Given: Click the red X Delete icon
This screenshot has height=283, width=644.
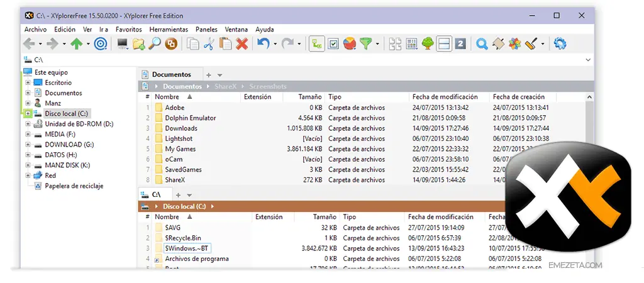Looking at the screenshot, I should click(x=241, y=43).
